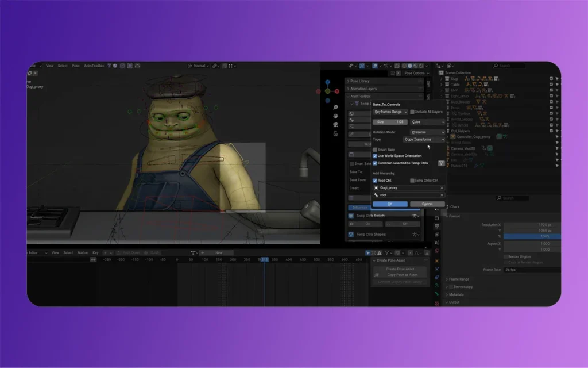Open the Rotation Mode Preserve dropdown

[x=427, y=132]
